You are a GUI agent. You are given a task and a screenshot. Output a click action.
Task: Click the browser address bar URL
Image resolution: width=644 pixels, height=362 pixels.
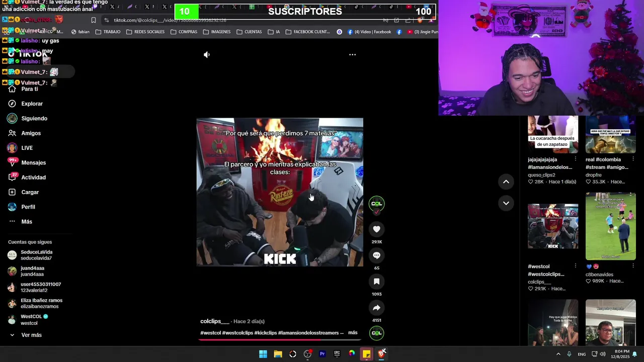pos(170,20)
